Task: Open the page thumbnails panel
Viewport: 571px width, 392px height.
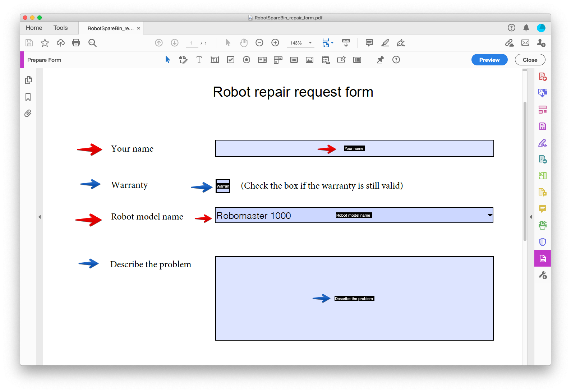Action: [28, 80]
